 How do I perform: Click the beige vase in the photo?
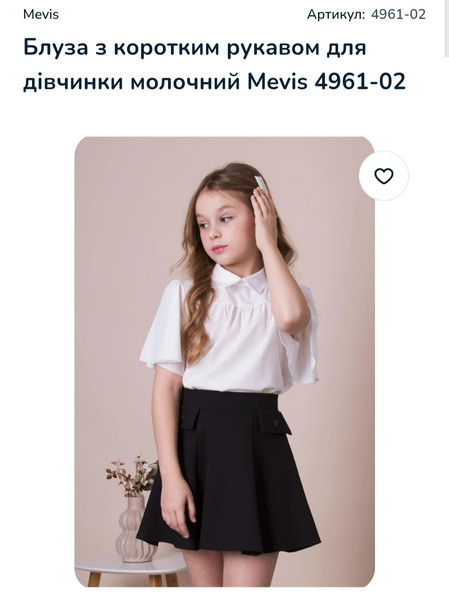135,530
